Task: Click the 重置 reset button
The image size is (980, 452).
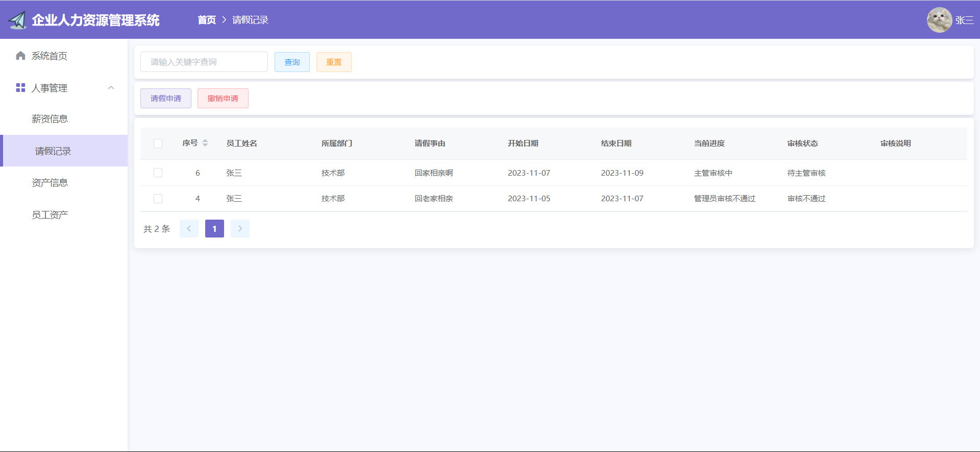Action: [x=334, y=62]
